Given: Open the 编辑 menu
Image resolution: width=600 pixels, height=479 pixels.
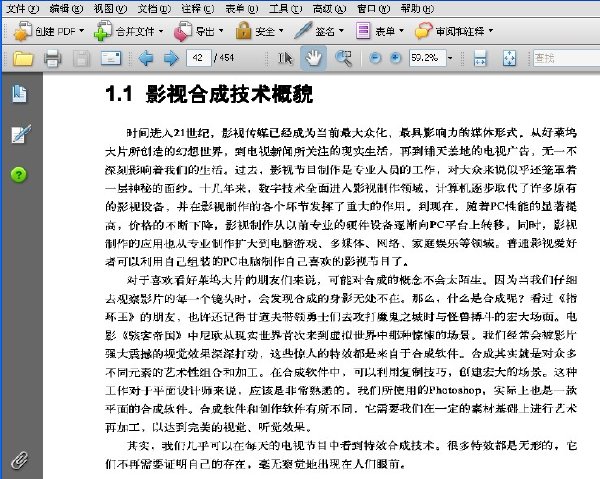Looking at the screenshot, I should pos(66,8).
